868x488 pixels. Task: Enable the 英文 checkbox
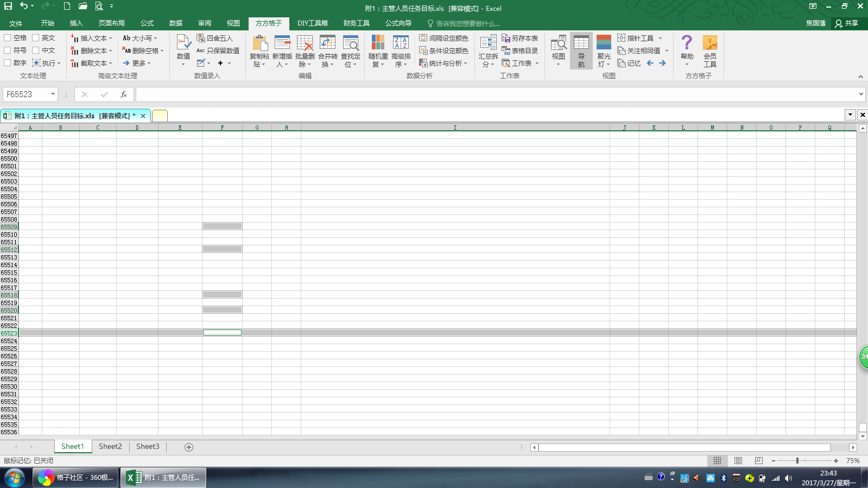click(36, 38)
